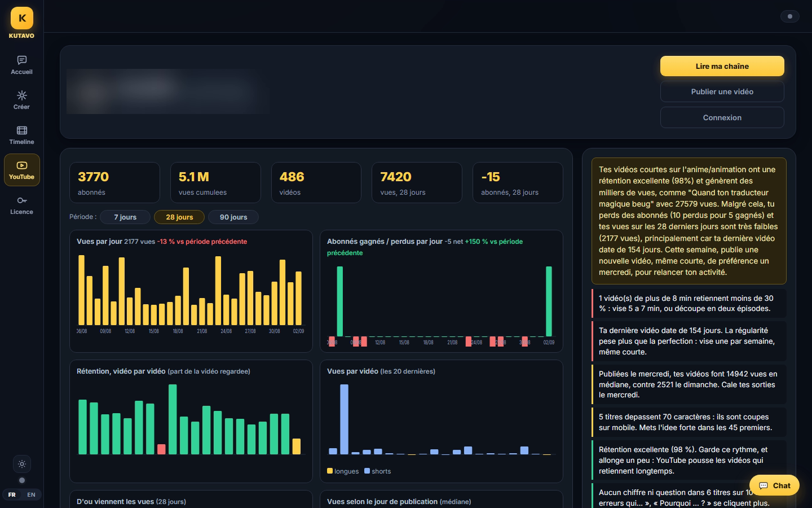
Task: Click the 7420 vues, 28 jours card
Action: click(417, 182)
